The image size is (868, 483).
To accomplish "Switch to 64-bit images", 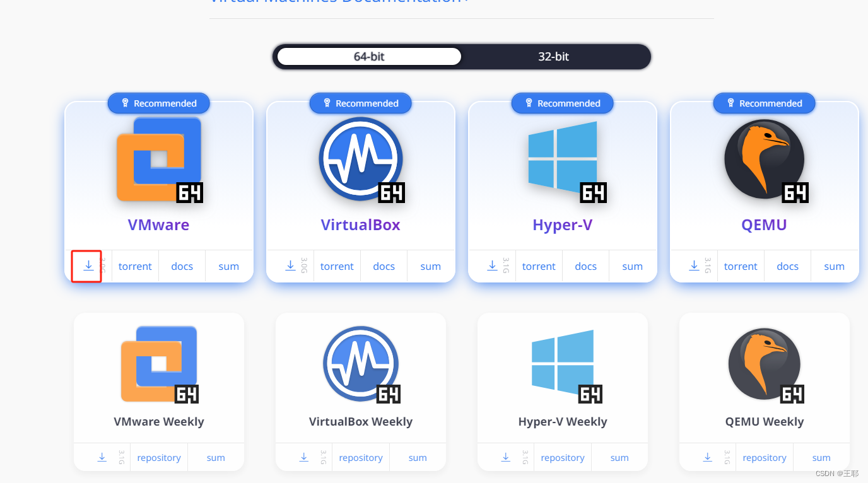I will [x=369, y=56].
